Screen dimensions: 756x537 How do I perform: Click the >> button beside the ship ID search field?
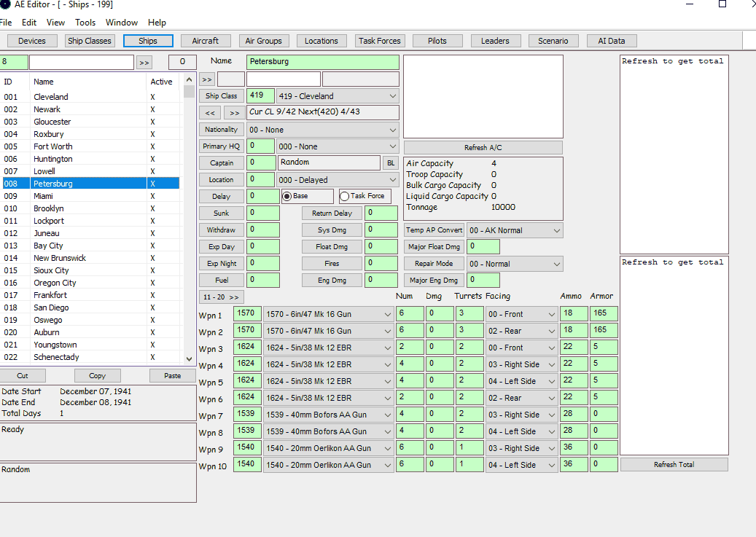click(144, 63)
